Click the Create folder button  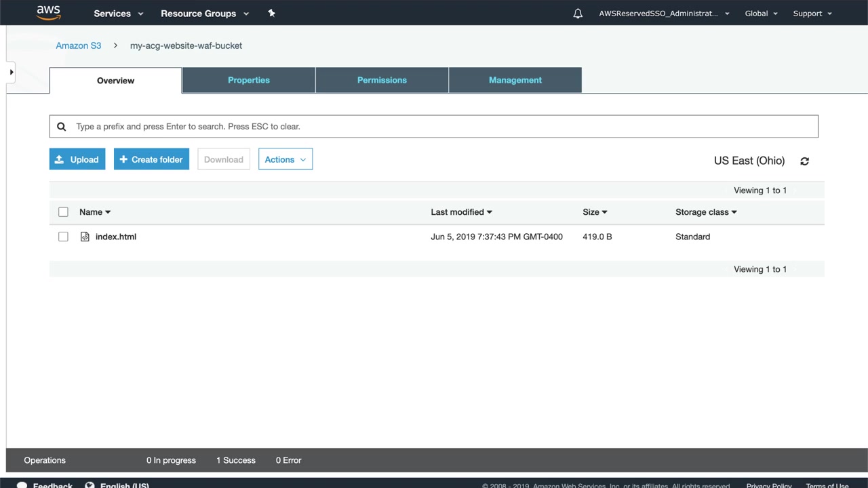[x=151, y=159]
